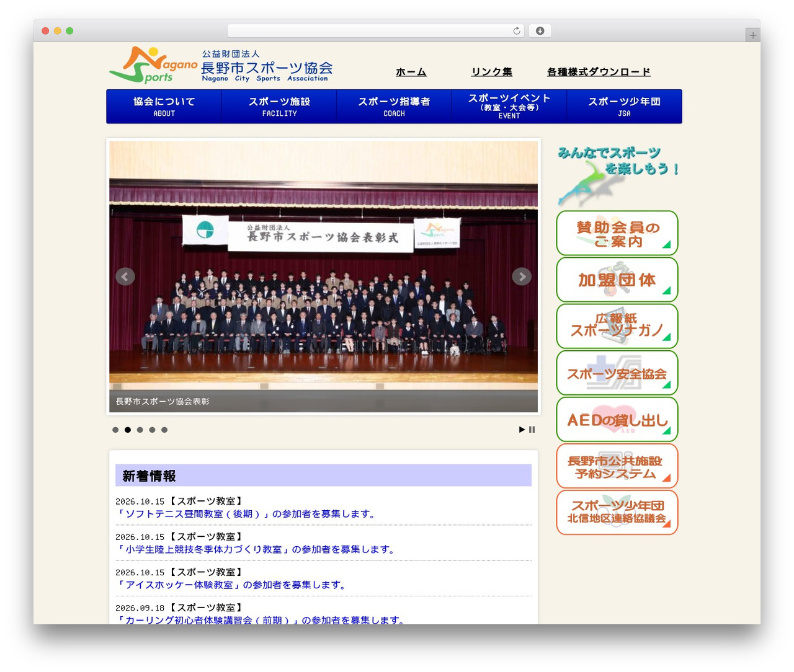Open 各種様式ダウンロード link
This screenshot has width=794, height=672.
[599, 72]
